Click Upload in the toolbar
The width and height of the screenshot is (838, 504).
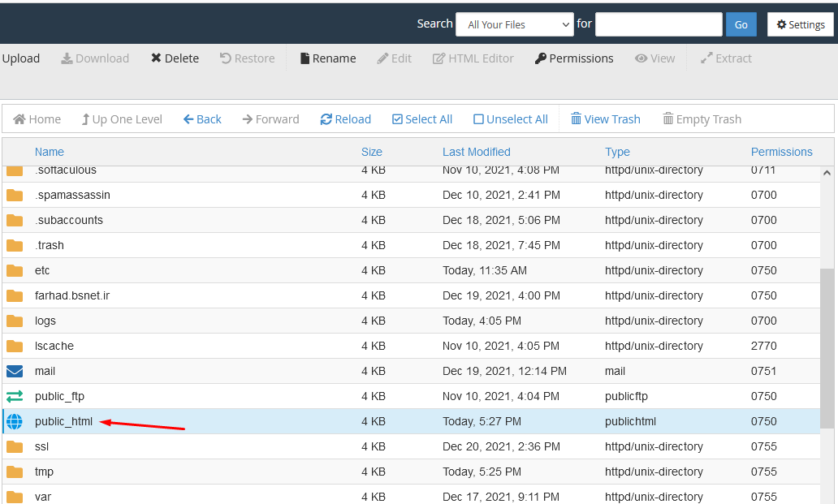pyautogui.click(x=20, y=58)
